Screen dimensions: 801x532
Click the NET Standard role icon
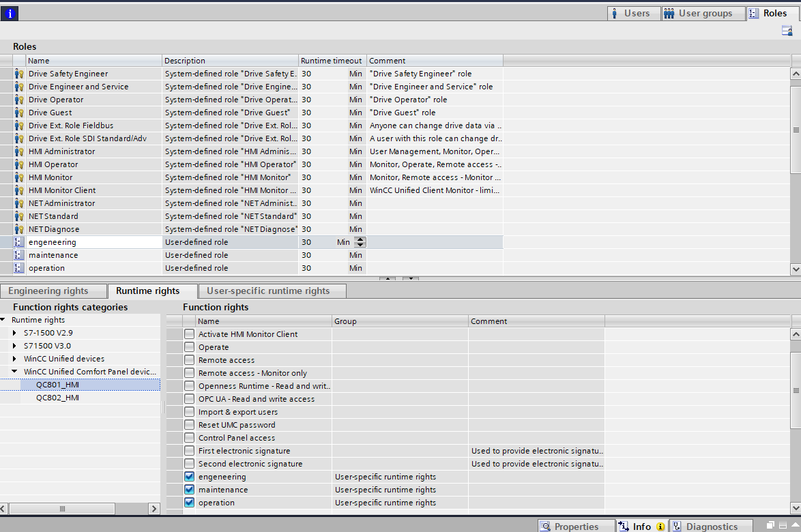click(19, 216)
